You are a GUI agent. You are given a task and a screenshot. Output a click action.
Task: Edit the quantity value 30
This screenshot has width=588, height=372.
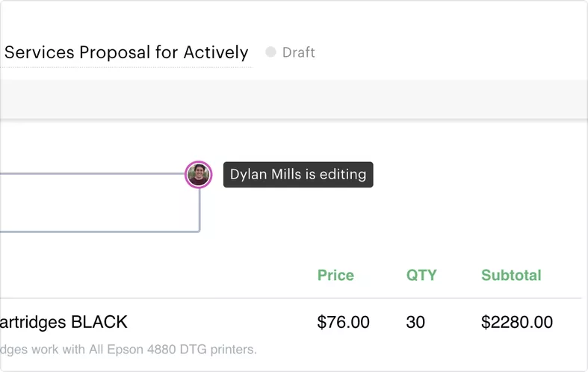pyautogui.click(x=415, y=322)
